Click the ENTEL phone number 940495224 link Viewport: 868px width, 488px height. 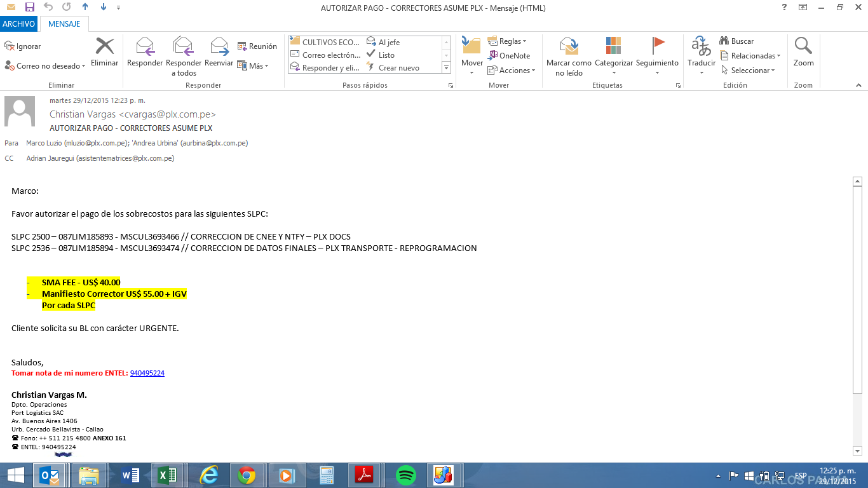coord(147,374)
